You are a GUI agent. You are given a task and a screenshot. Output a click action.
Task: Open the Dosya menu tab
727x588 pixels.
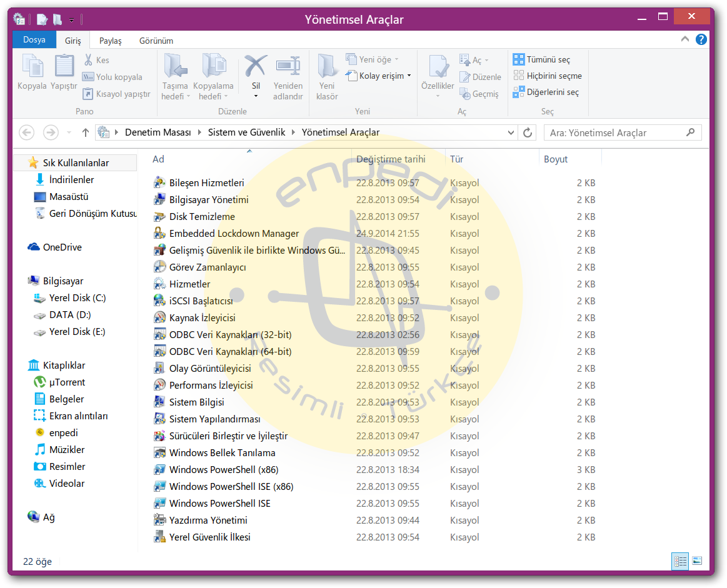34,40
